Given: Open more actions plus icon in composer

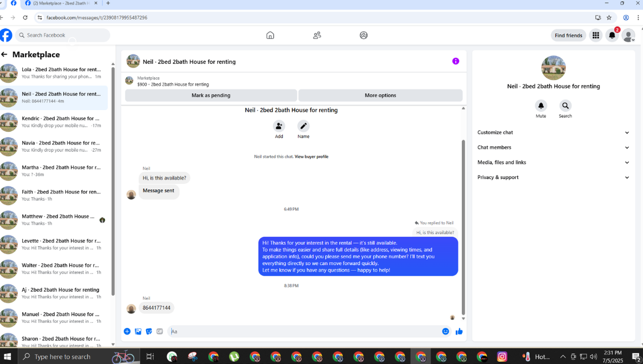Looking at the screenshot, I should [127, 331].
